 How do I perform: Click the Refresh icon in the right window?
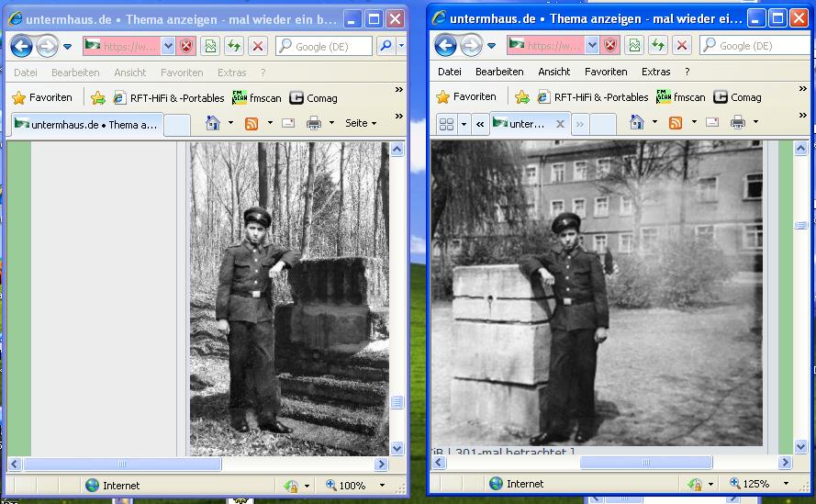pyautogui.click(x=658, y=46)
